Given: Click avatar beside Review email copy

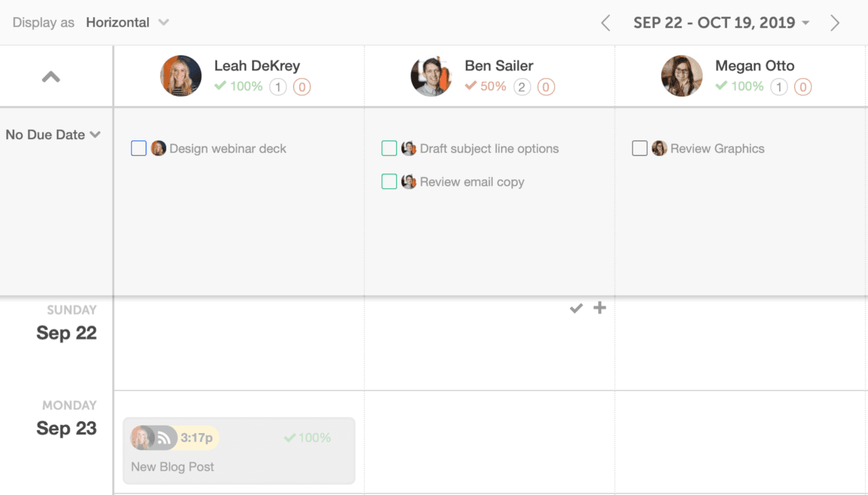Looking at the screenshot, I should click(x=409, y=181).
